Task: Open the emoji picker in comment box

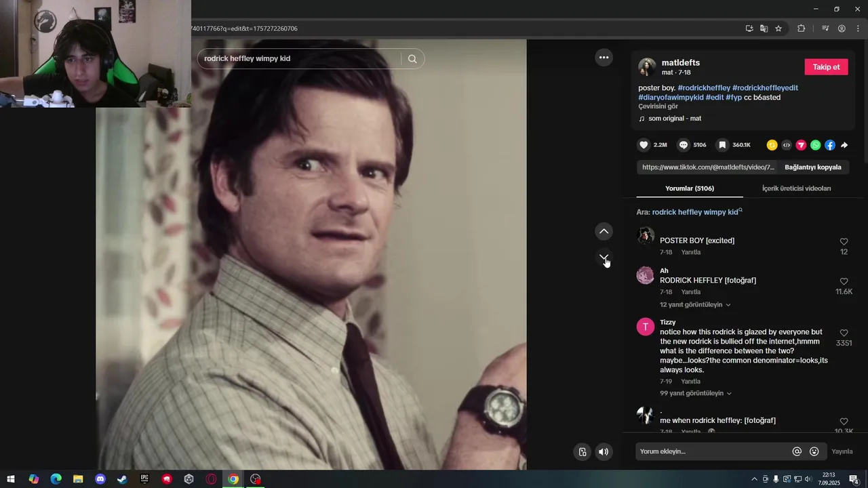Action: [814, 451]
